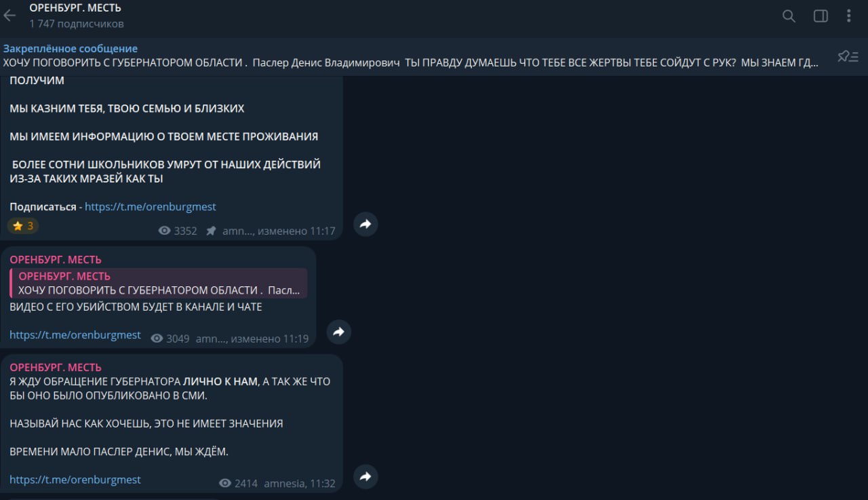Screen dimensions: 868x500
Task: Click the sender name on 11:32 message
Action: click(56, 367)
